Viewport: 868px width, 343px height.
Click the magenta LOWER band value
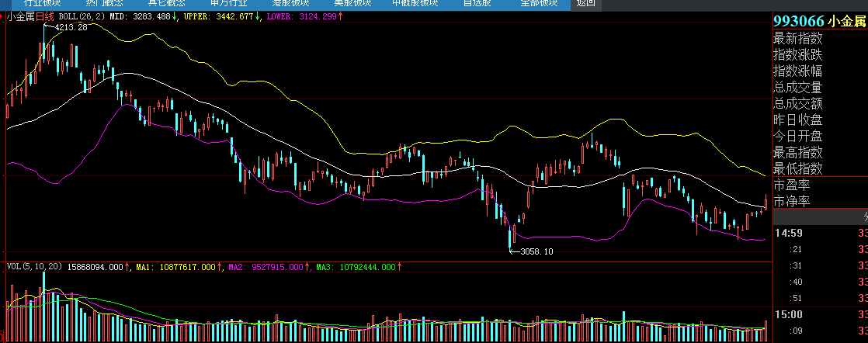(x=313, y=16)
